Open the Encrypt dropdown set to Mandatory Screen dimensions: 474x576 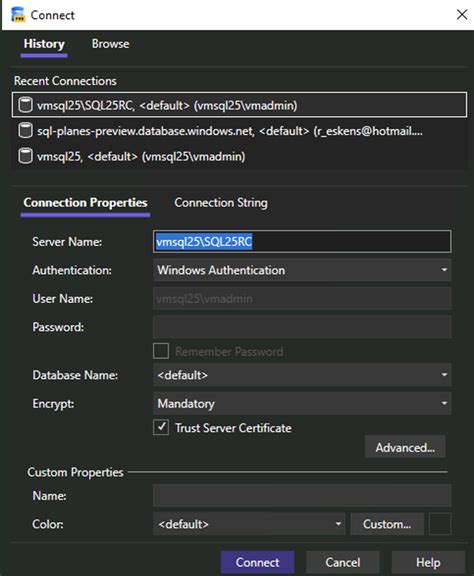(302, 403)
